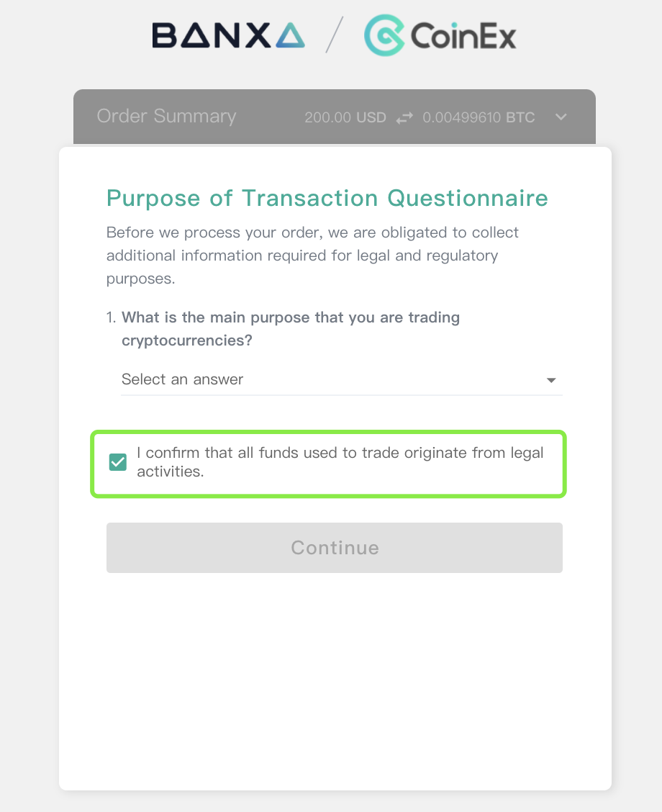Click the legal and regulatory description paragraph
Viewport: 662px width, 812px height.
312,256
